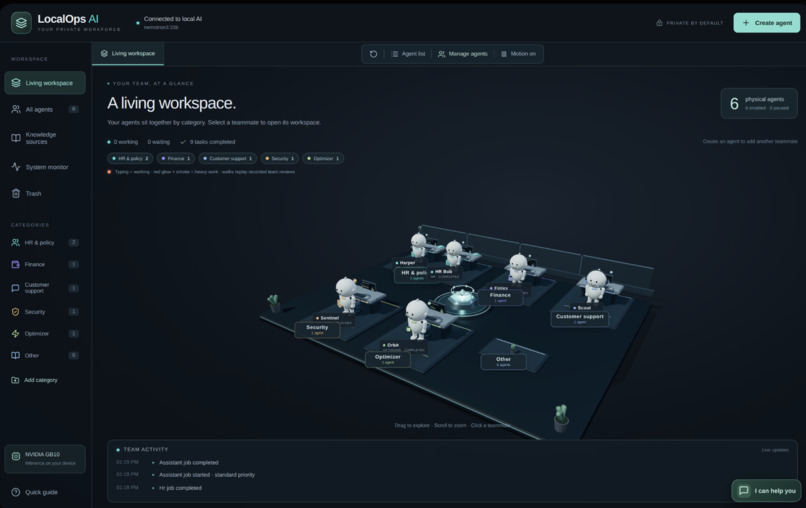Click Add category
806x508 pixels.
coord(34,380)
